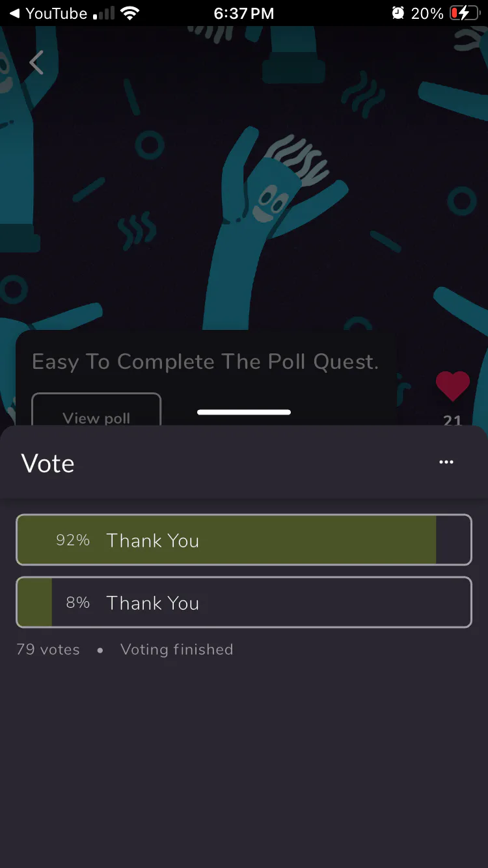
Task: Tap the dancing tube man background image
Action: click(273, 215)
